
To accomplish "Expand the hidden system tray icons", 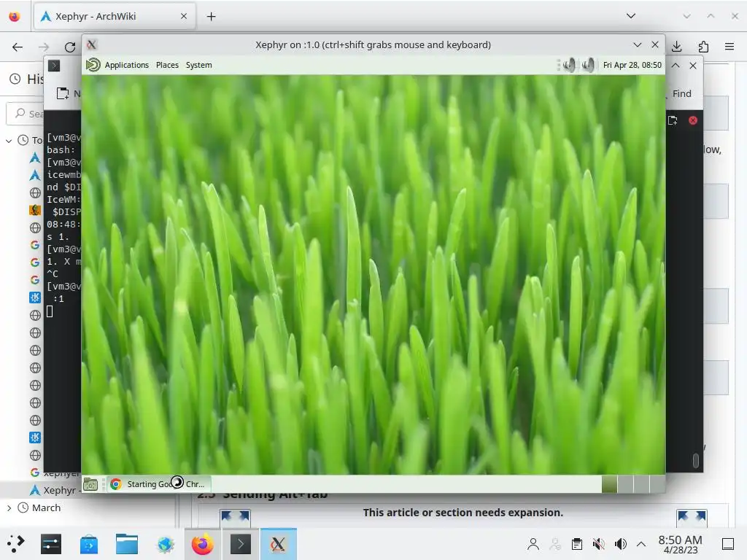I will click(x=641, y=544).
